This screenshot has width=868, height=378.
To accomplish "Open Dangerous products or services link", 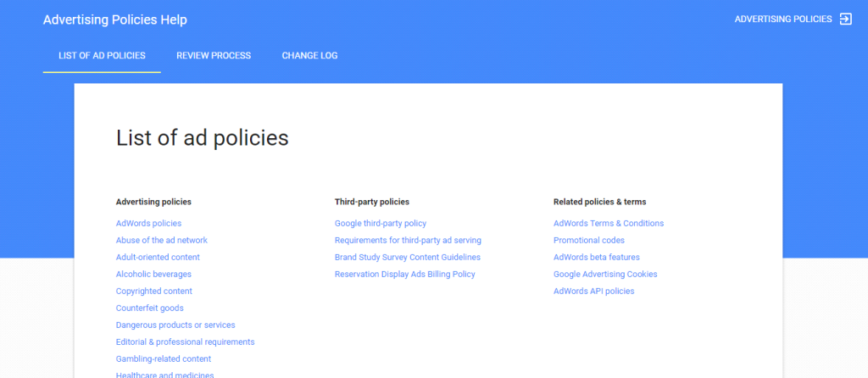I will (175, 325).
